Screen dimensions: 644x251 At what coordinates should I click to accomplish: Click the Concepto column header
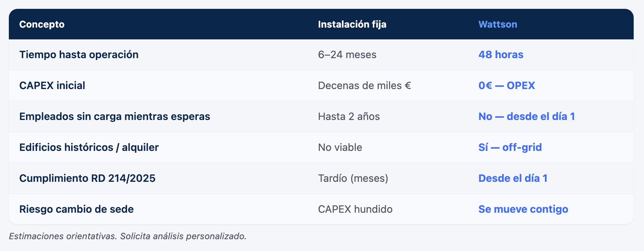pos(42,24)
